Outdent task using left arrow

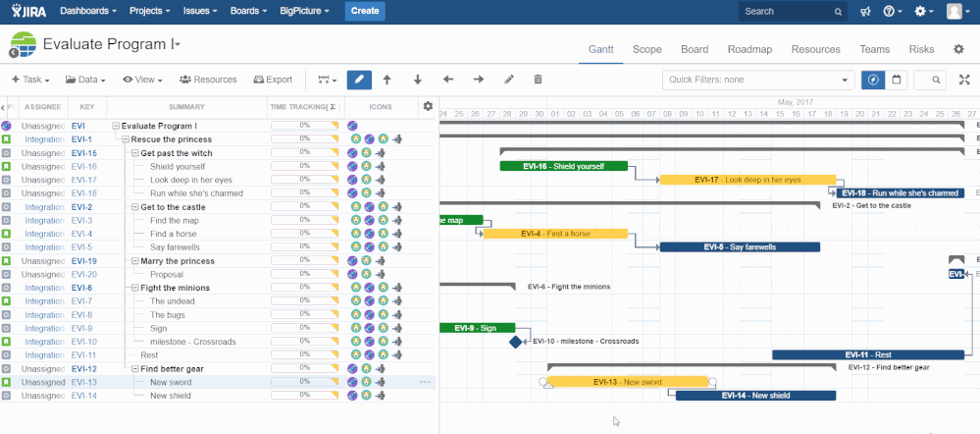coord(448,80)
